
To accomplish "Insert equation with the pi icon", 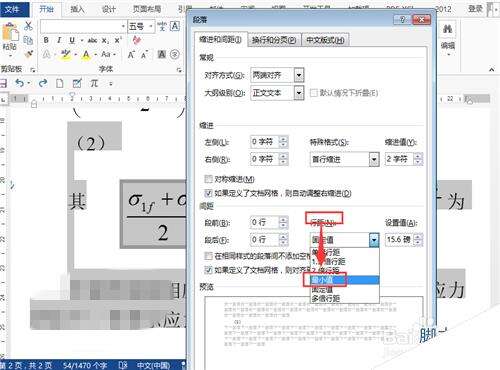I will (94, 83).
